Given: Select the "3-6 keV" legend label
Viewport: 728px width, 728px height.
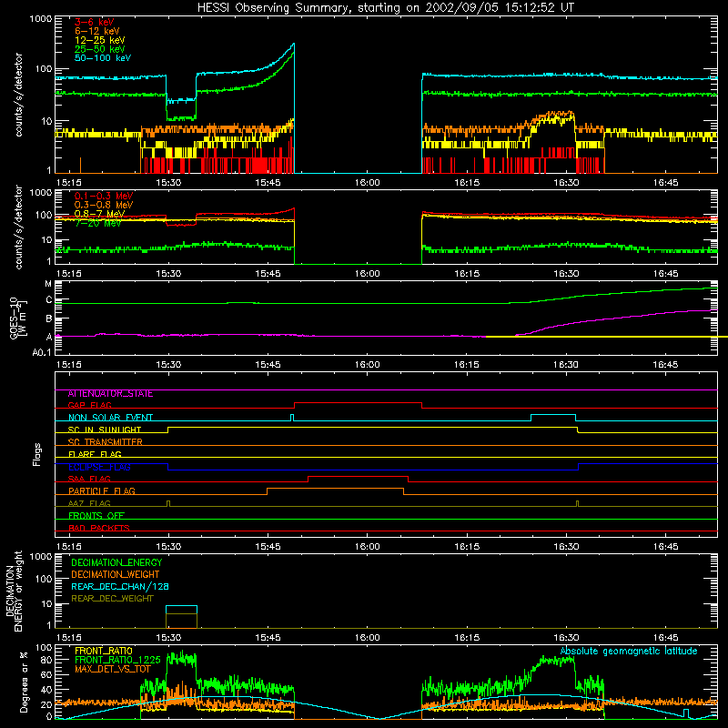Looking at the screenshot, I should [x=94, y=22].
